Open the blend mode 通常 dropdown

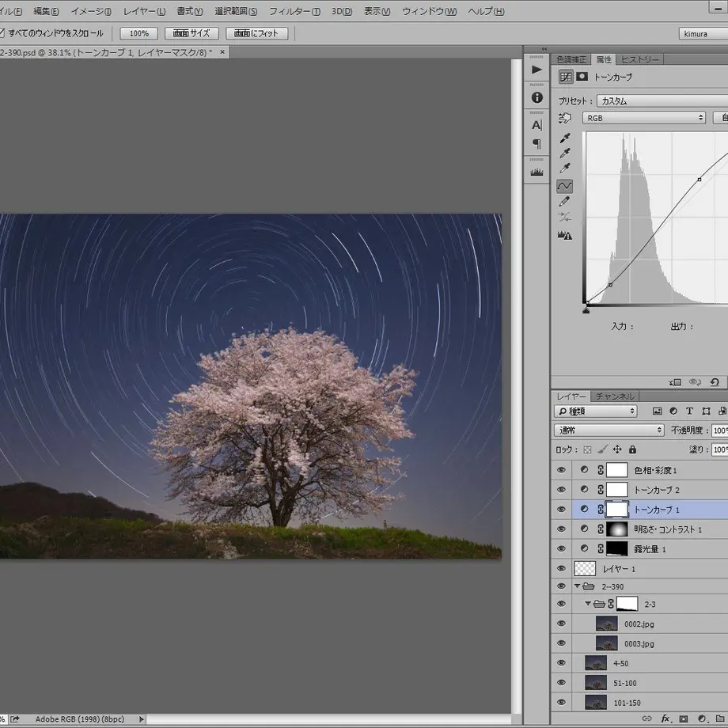pos(609,430)
